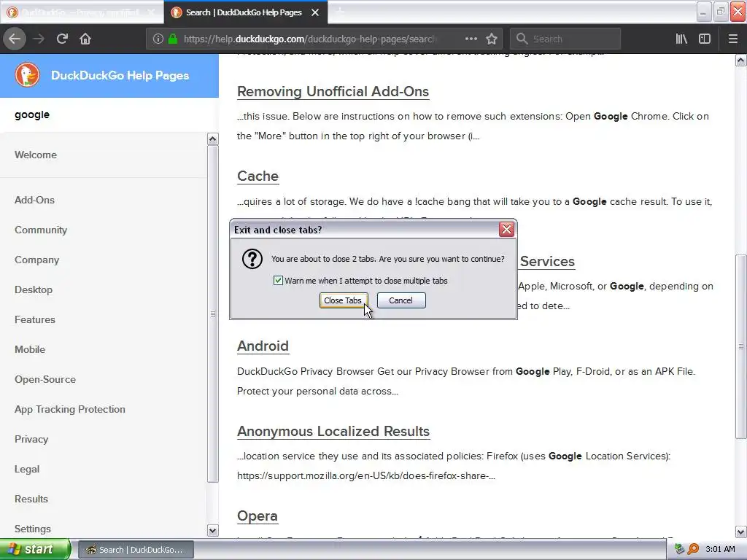Screen dimensions: 747x560
Task: Click DuckDuckGo Help Pages header title
Action: click(120, 75)
